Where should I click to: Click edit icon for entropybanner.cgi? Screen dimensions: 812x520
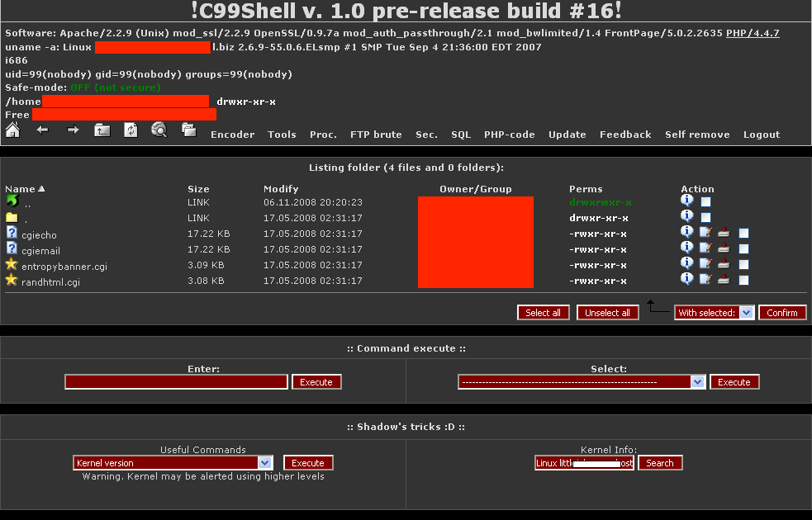705,263
